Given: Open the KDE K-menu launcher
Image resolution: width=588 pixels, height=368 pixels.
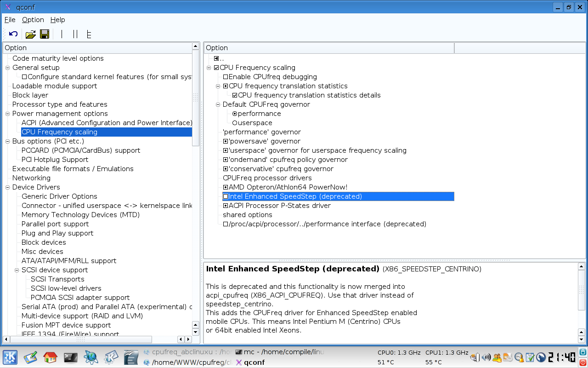Looking at the screenshot, I should point(10,357).
